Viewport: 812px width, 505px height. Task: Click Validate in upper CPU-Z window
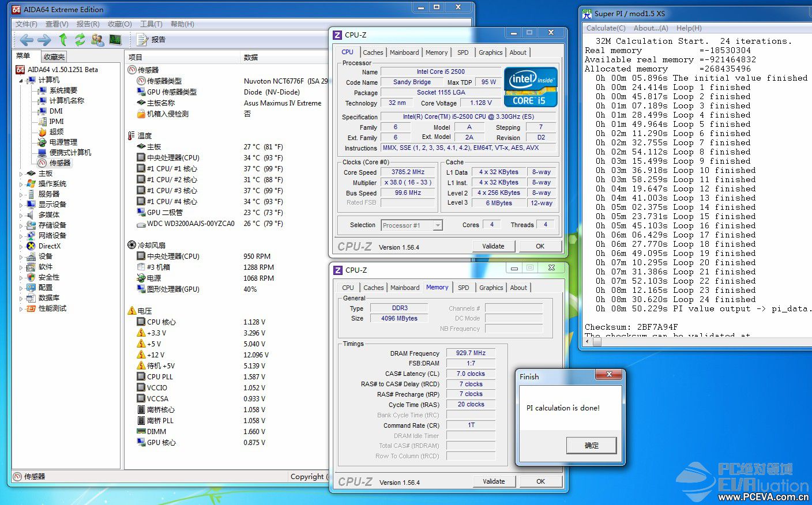pyautogui.click(x=493, y=246)
